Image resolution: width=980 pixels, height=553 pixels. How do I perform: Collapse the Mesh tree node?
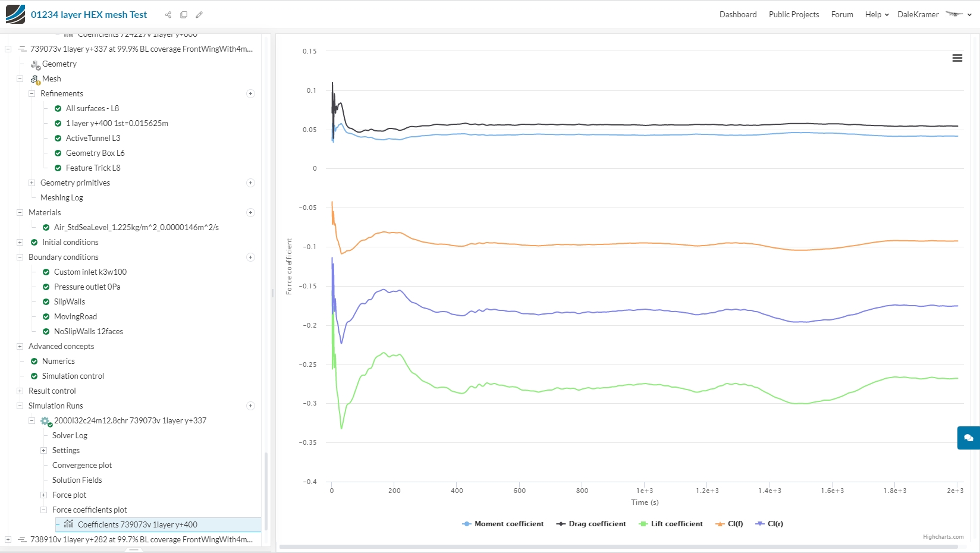tap(20, 79)
